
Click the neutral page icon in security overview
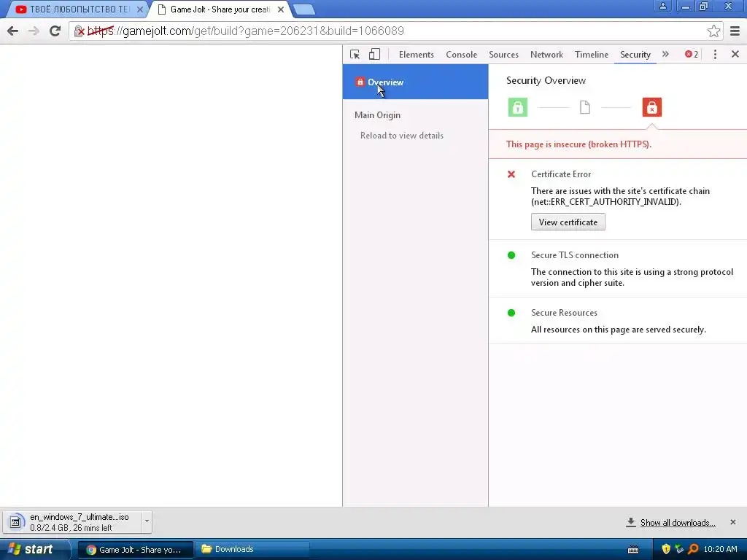click(584, 107)
